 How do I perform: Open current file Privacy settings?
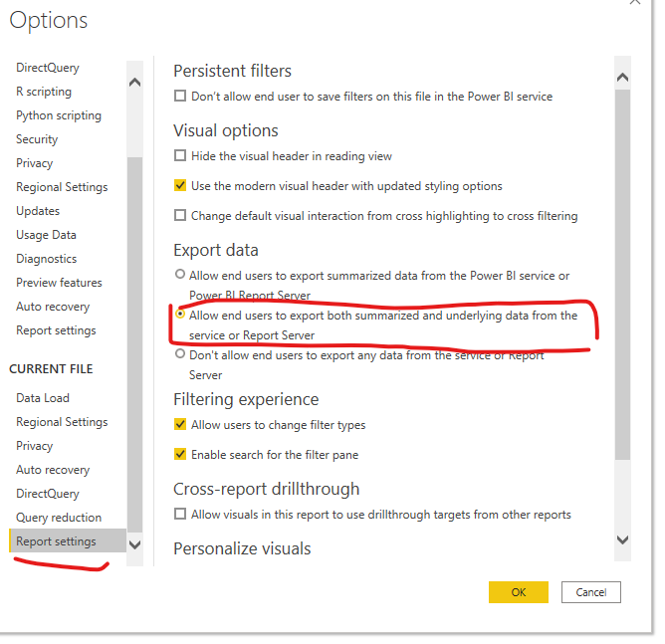pyautogui.click(x=35, y=446)
